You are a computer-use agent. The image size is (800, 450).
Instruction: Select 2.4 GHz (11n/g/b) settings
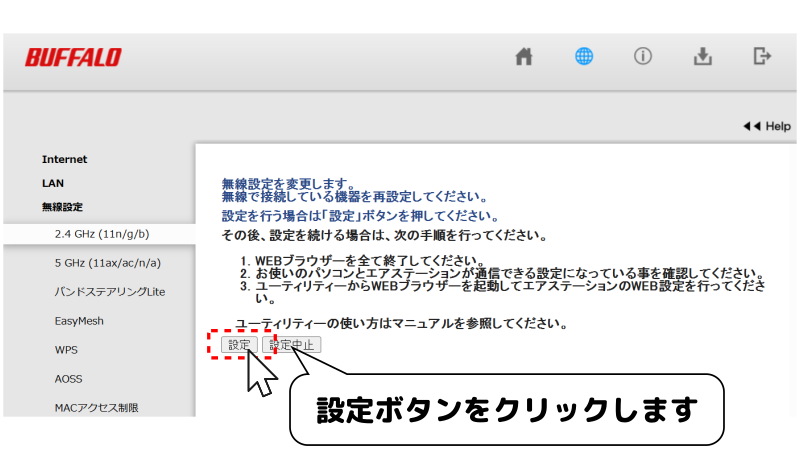pos(99,234)
